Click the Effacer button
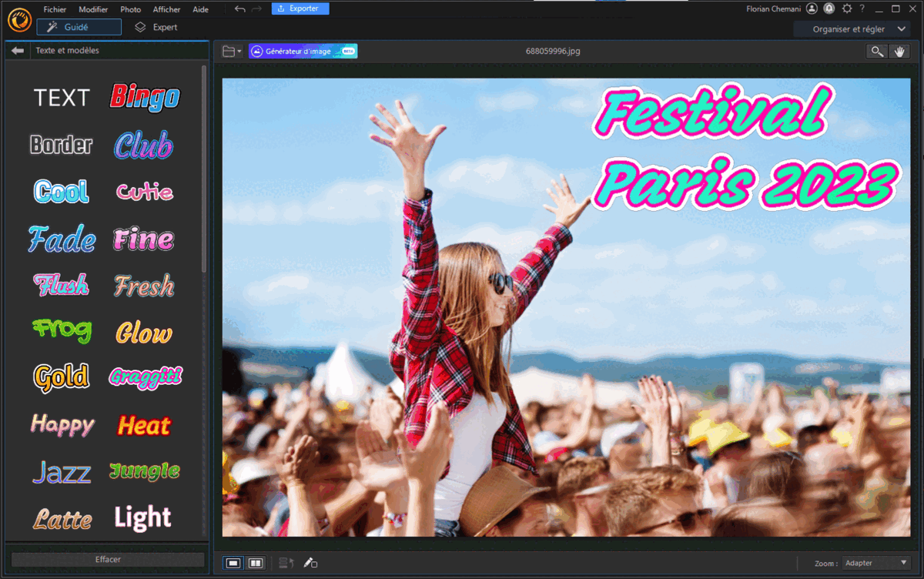 click(108, 560)
